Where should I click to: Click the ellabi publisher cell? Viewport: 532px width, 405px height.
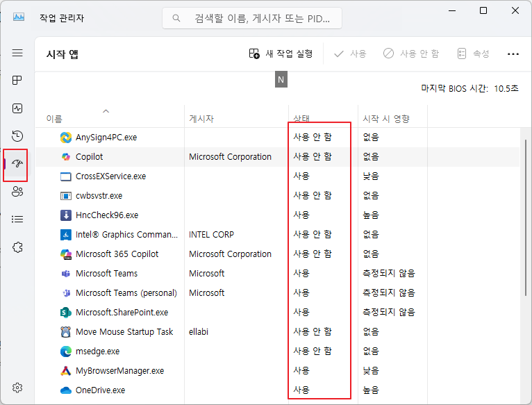pyautogui.click(x=199, y=331)
